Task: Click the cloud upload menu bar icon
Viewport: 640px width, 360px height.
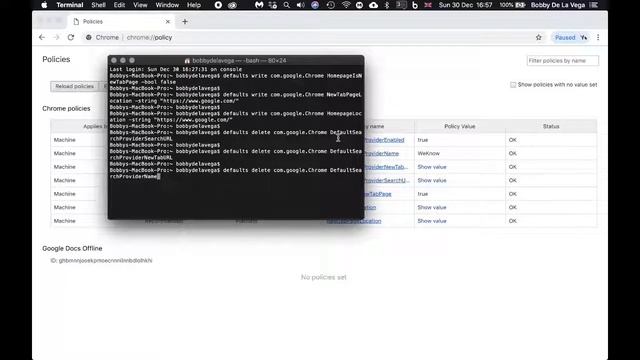Action: pos(373,5)
